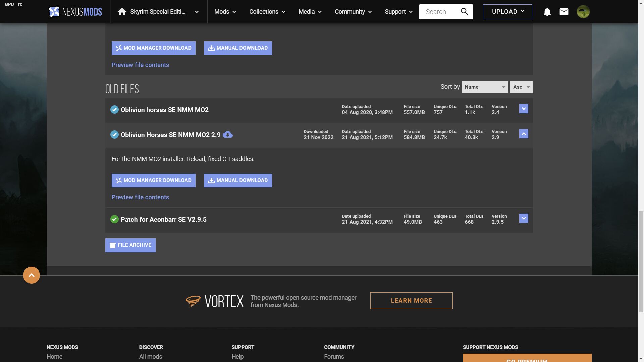Image resolution: width=644 pixels, height=362 pixels.
Task: Click green checkmark for Patch for Aeonbarr
Action: 114,219
